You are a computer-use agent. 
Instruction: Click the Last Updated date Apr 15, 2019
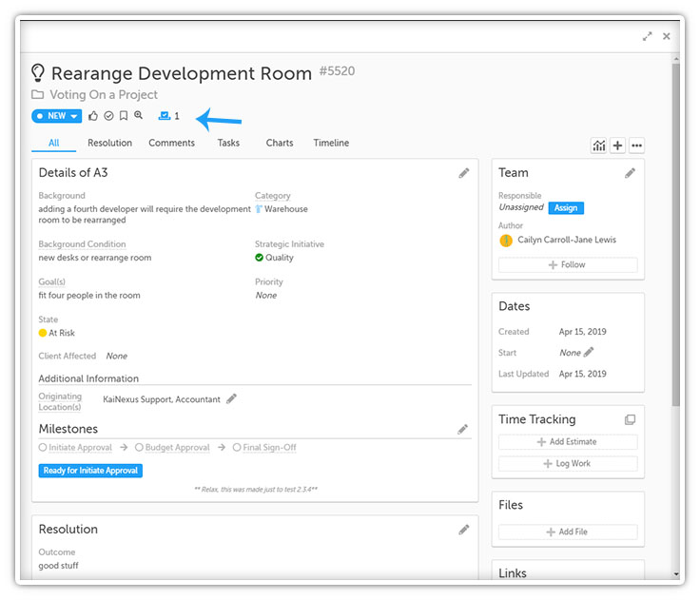[583, 374]
